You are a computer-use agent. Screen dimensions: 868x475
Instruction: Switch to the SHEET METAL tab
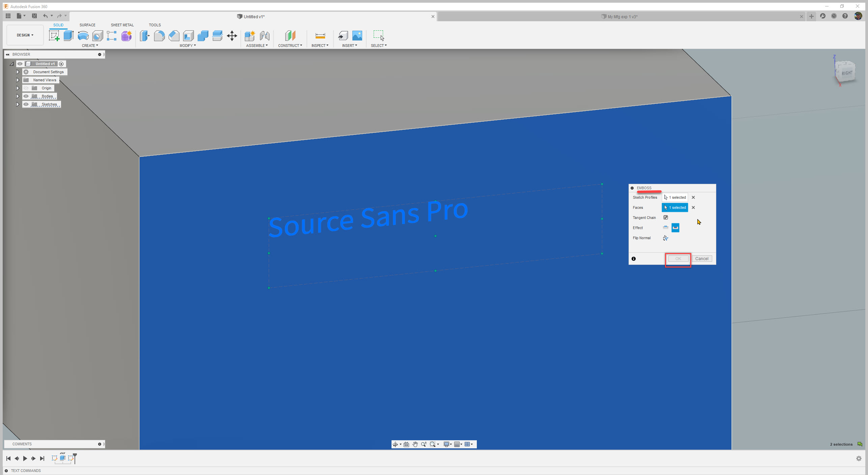[122, 25]
